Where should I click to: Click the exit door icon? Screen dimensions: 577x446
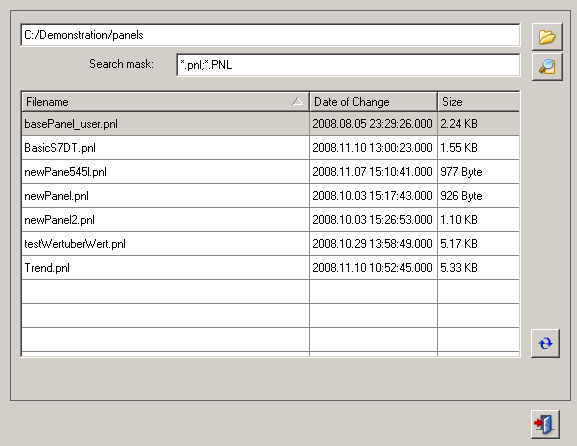tap(545, 424)
